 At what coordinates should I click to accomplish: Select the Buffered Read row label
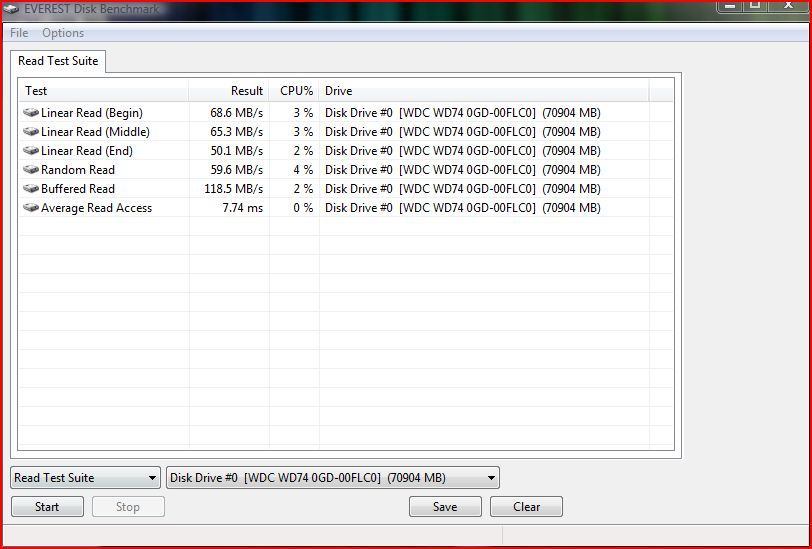tap(78, 189)
